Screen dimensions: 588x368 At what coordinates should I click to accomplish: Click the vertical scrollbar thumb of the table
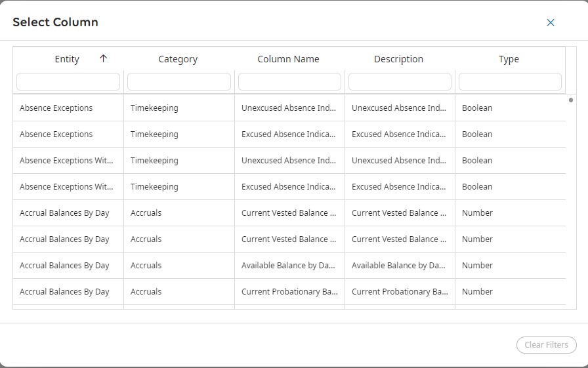tap(570, 100)
